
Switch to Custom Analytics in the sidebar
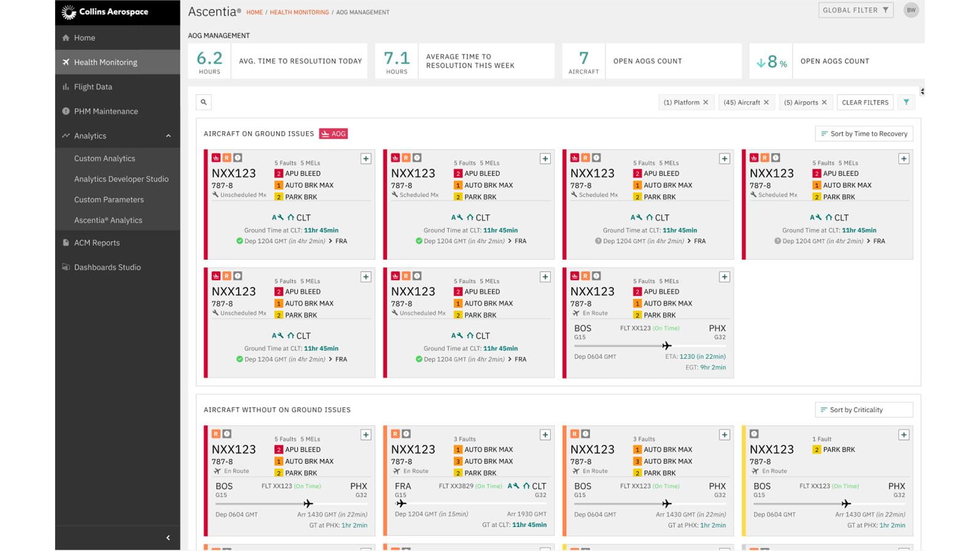[x=104, y=158]
